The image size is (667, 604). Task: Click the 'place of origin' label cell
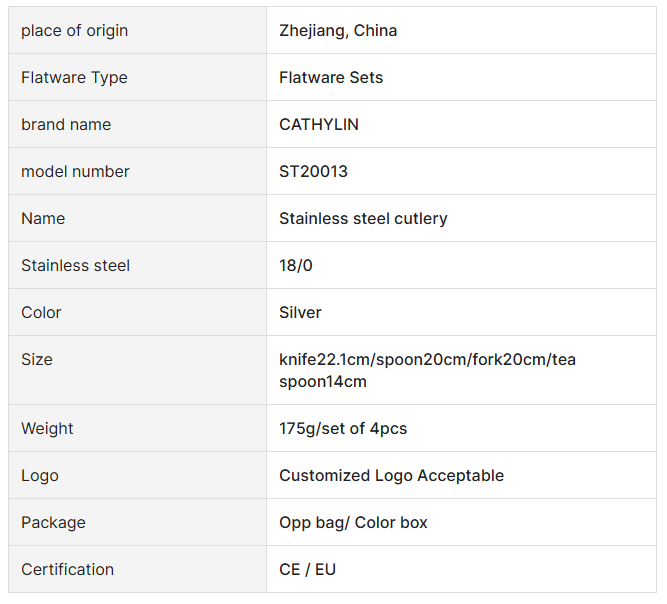click(x=75, y=31)
